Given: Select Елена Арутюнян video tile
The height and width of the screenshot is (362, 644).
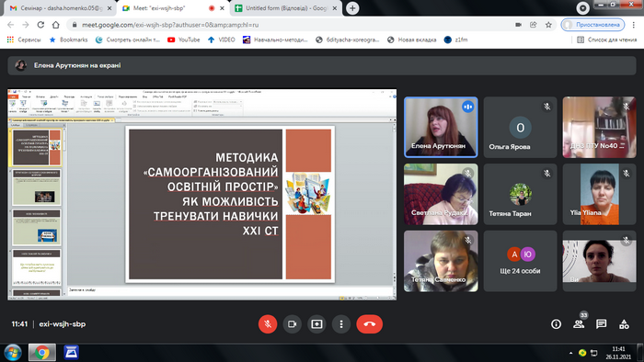Looking at the screenshot, I should (x=441, y=127).
